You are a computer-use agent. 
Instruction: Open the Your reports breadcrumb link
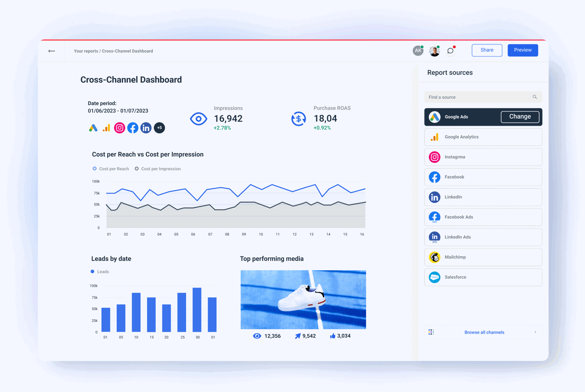pyautogui.click(x=86, y=51)
